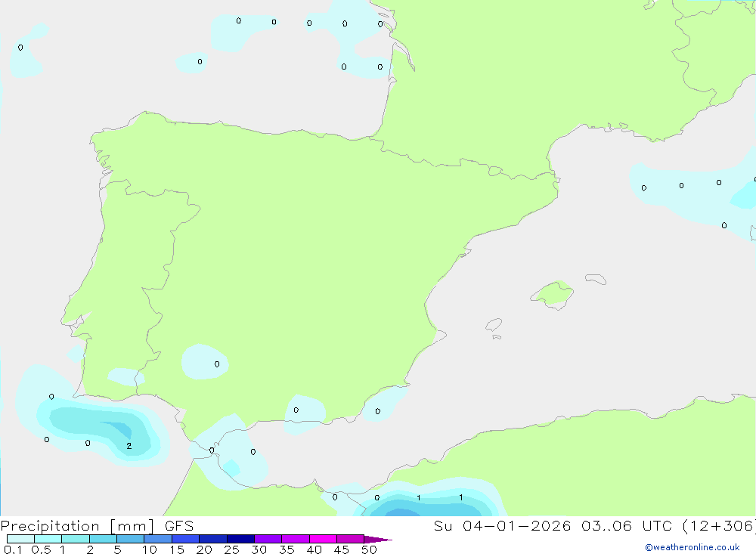The image size is (756, 554).
Task: Pick the legend swatch between 45 and 50
Action: 351,539
